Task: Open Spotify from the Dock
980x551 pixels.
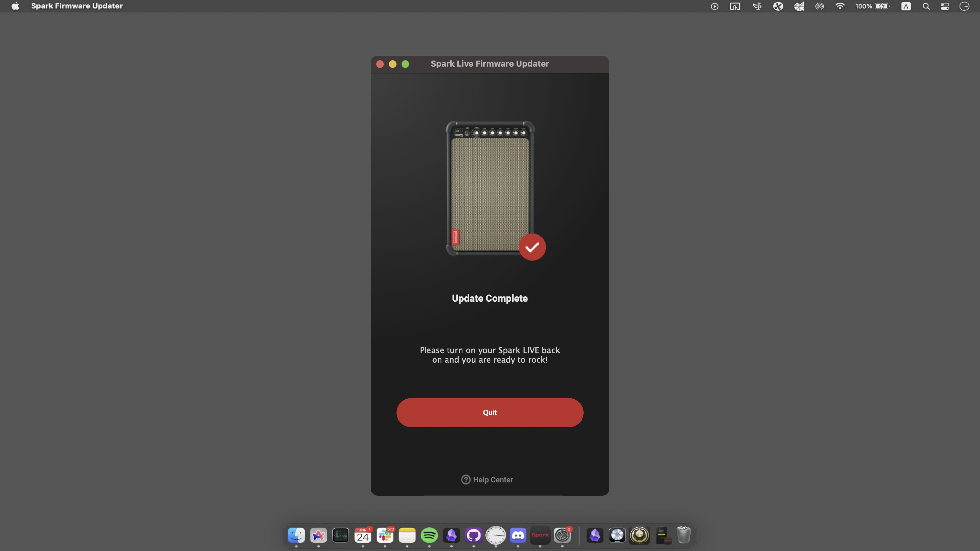Action: (429, 535)
